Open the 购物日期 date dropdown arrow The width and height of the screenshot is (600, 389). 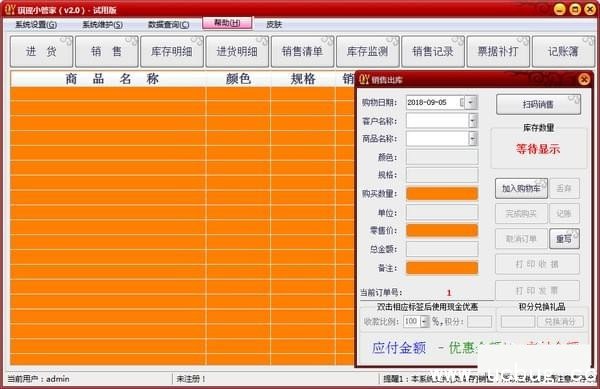pyautogui.click(x=471, y=103)
